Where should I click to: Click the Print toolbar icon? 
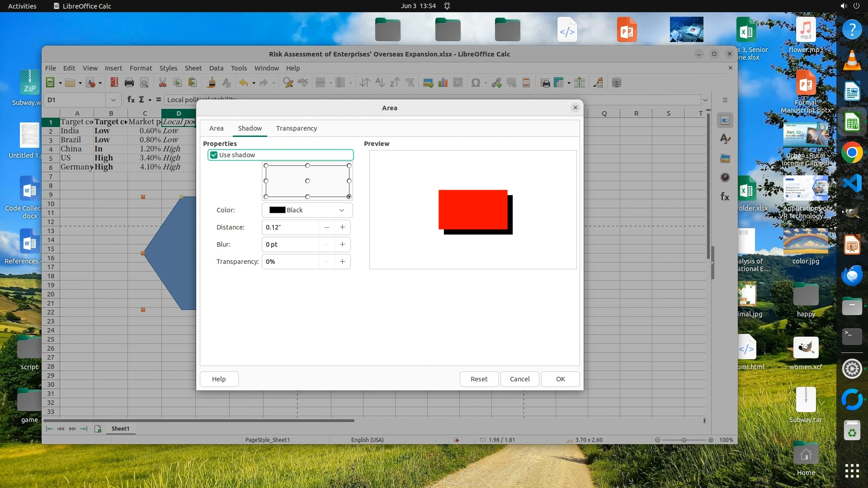(129, 83)
